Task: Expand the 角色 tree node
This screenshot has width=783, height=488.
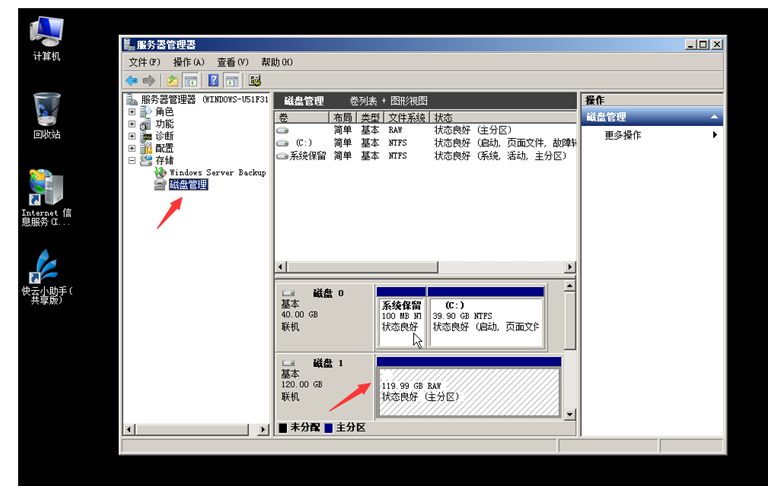Action: (x=132, y=112)
